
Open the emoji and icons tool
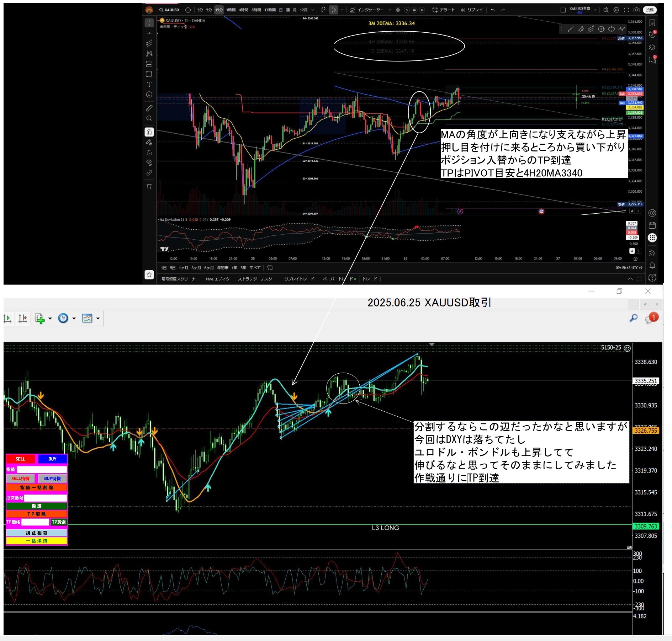pos(149,95)
